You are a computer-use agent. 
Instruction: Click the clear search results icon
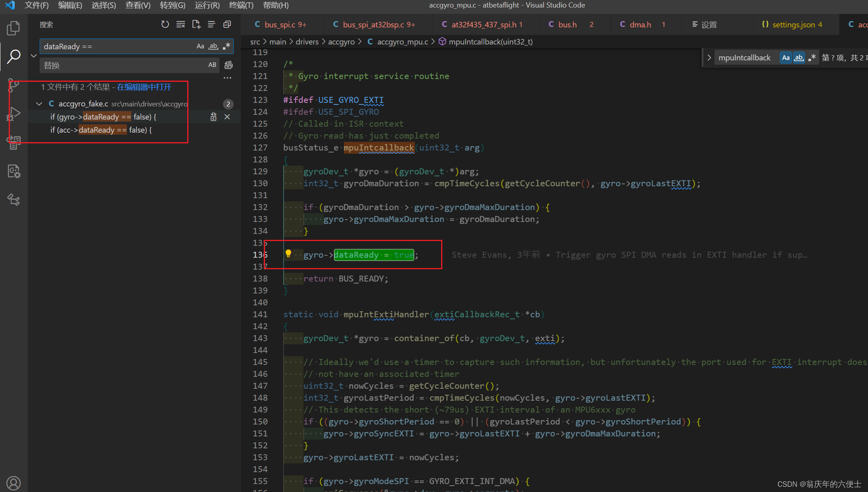pyautogui.click(x=181, y=25)
